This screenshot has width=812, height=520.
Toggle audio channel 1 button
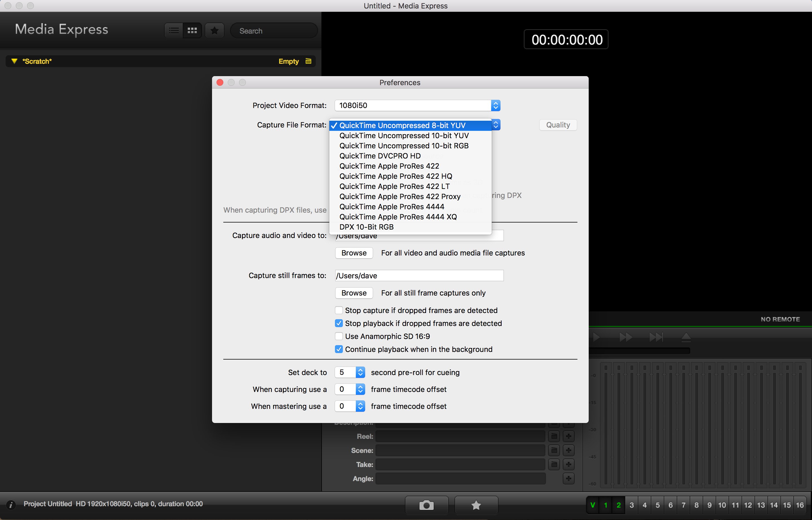[606, 505]
